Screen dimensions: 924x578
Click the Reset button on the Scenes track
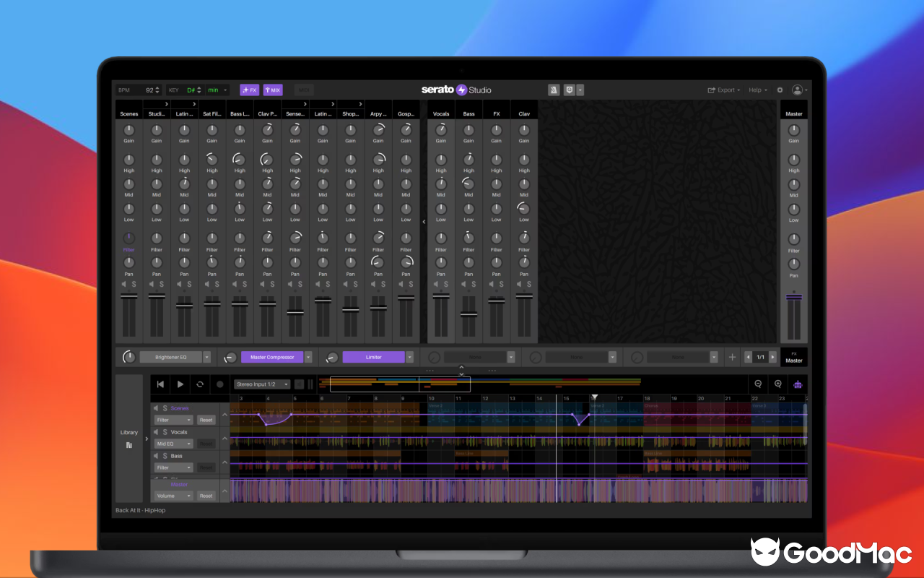tap(206, 420)
